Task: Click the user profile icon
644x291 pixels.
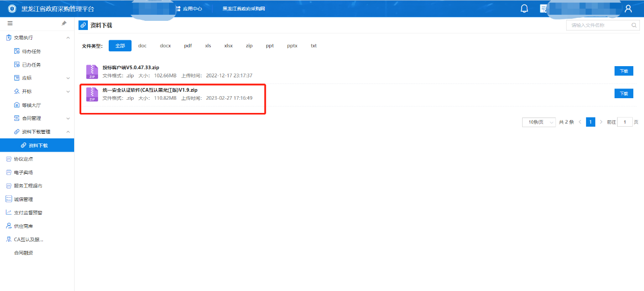Action: coord(628,9)
